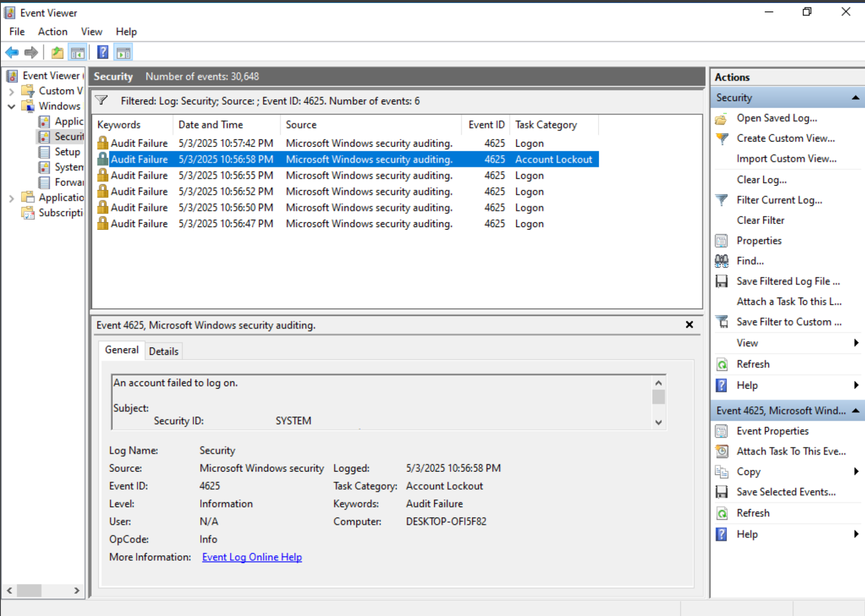Click the Event Properties icon in Actions
The height and width of the screenshot is (616, 865).
721,431
